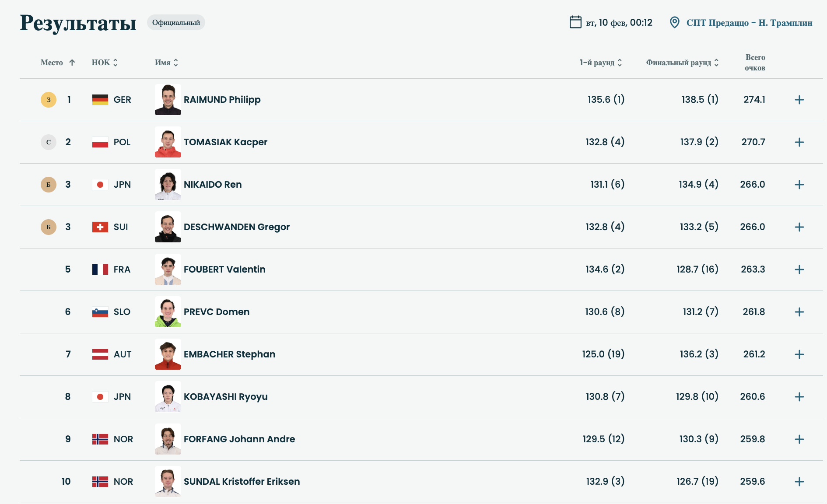827x504 pixels.
Task: Sort by Финальный раунд column
Action: point(682,63)
